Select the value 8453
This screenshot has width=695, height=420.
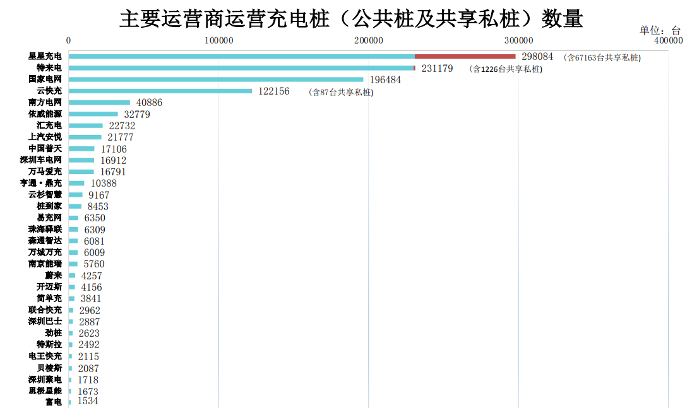[x=98, y=206]
